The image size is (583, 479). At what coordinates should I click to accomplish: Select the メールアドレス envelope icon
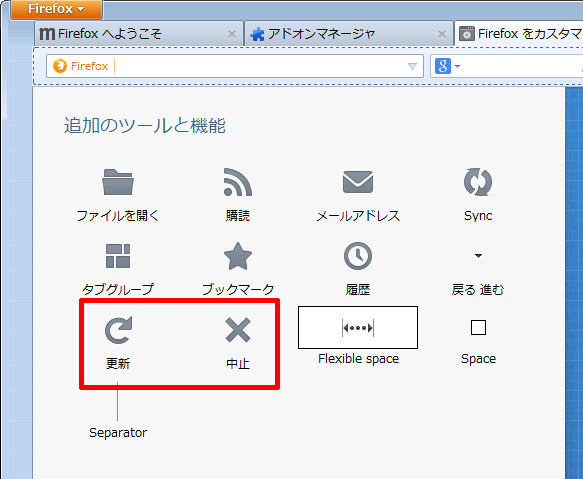[x=358, y=182]
